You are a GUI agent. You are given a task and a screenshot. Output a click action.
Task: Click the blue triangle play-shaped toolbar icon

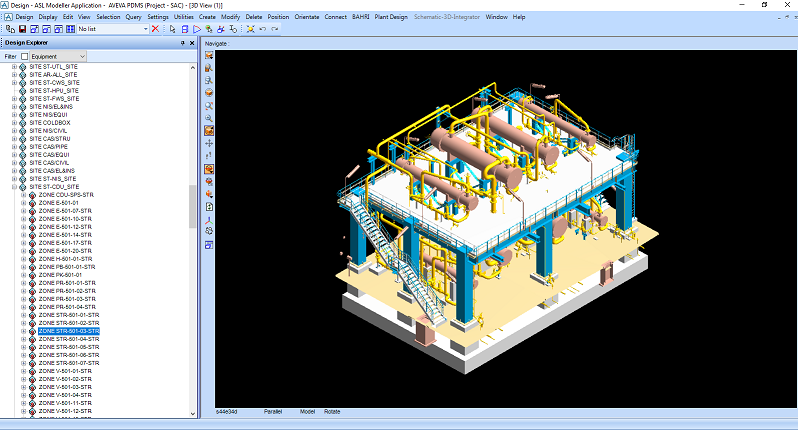196,29
